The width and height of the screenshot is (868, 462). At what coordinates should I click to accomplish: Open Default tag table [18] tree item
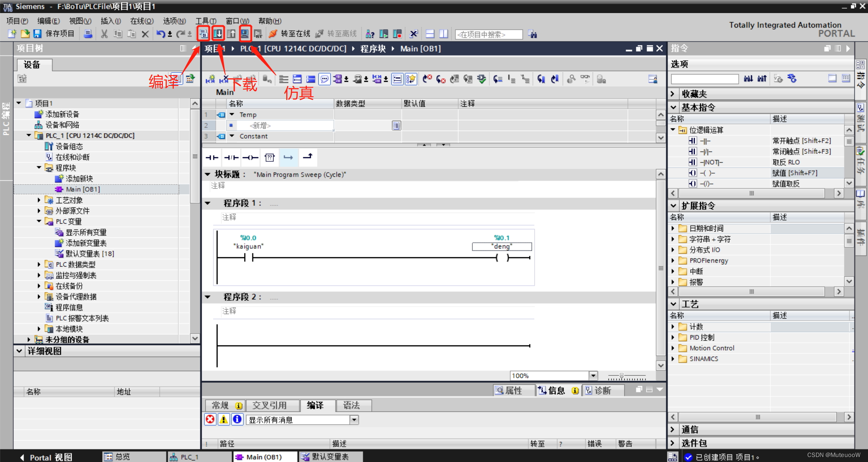click(90, 254)
